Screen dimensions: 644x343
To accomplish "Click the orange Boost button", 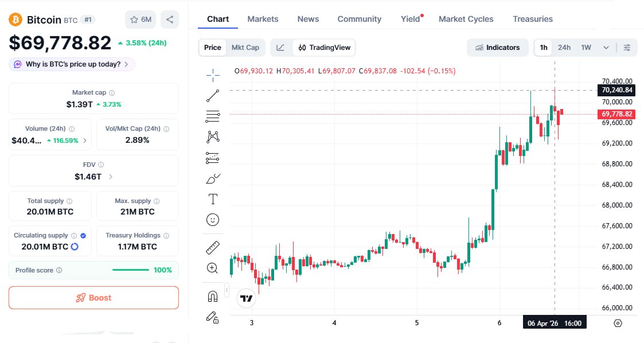I will 93,298.
